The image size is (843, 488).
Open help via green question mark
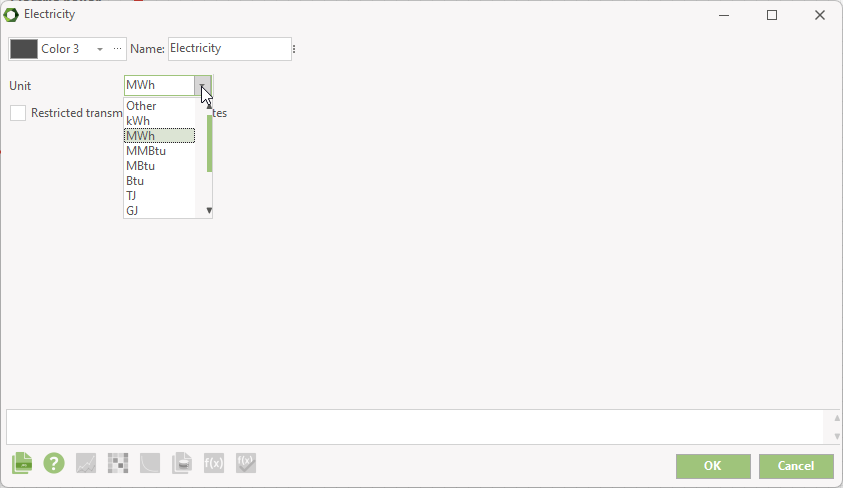54,463
